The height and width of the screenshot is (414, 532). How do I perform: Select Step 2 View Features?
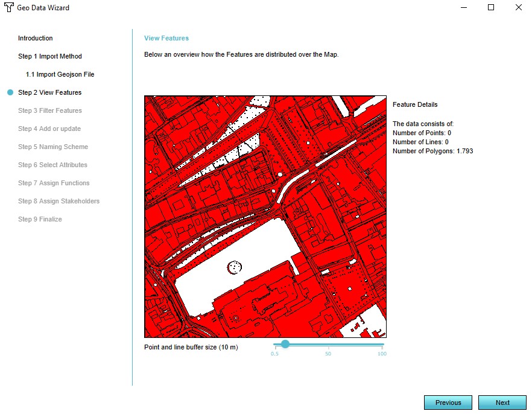[x=49, y=92]
